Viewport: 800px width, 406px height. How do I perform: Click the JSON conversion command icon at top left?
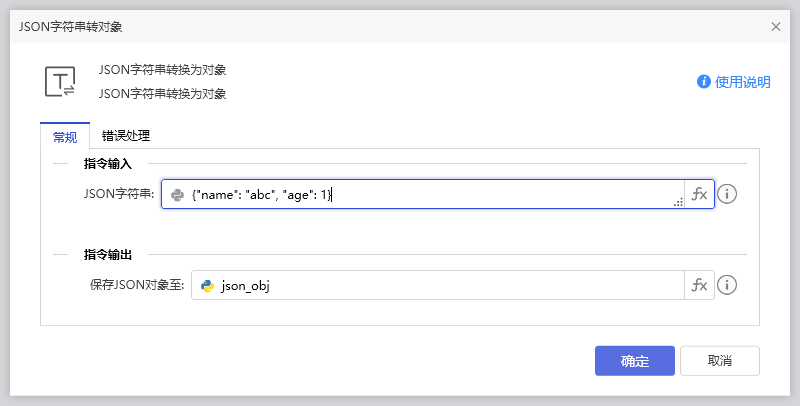click(61, 82)
